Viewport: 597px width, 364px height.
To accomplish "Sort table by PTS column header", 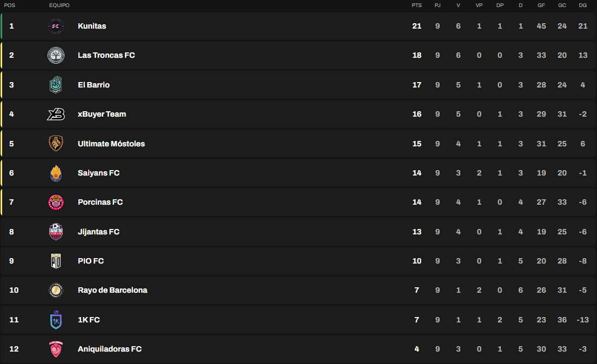I will (x=416, y=5).
